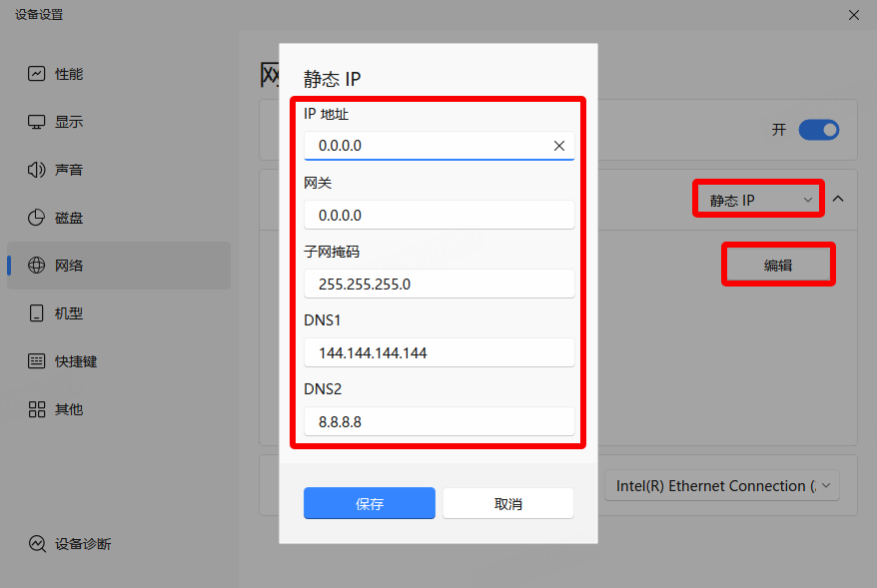Click the DNS1 input field
Image resolution: width=877 pixels, height=588 pixels.
point(439,352)
